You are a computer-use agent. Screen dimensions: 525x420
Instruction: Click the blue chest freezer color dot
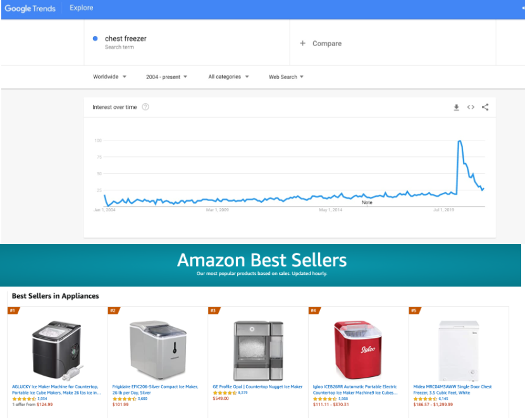(x=95, y=39)
